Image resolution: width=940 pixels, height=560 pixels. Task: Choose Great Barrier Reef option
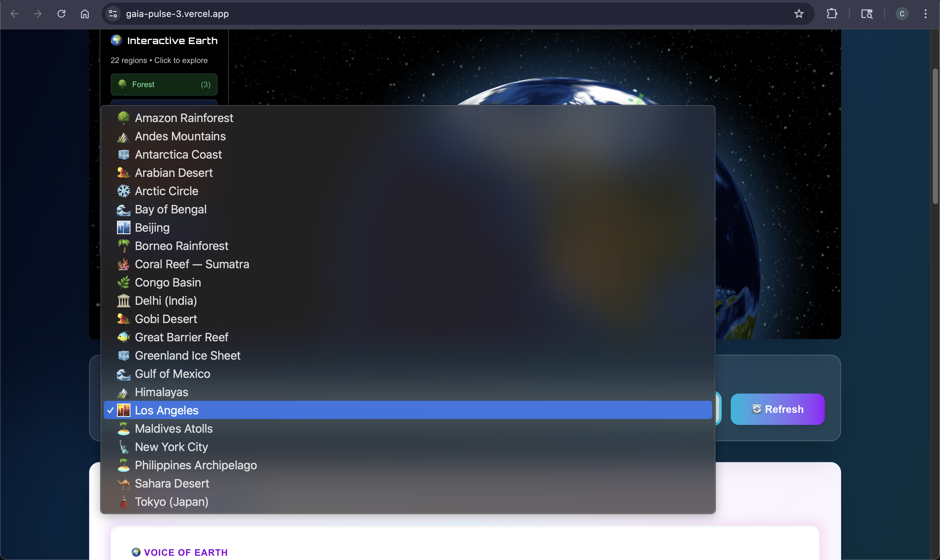click(x=181, y=337)
